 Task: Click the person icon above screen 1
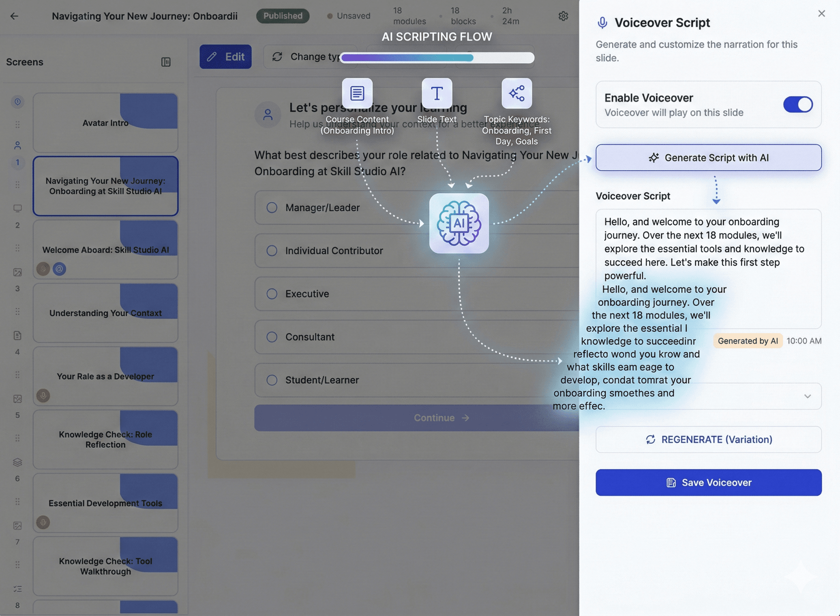17,145
